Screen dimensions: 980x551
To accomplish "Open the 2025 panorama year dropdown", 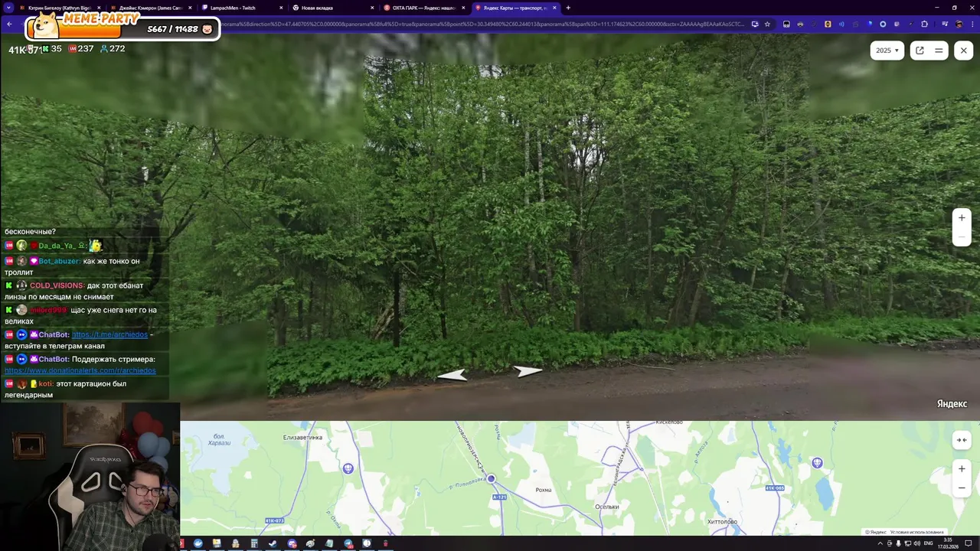I will pyautogui.click(x=887, y=51).
